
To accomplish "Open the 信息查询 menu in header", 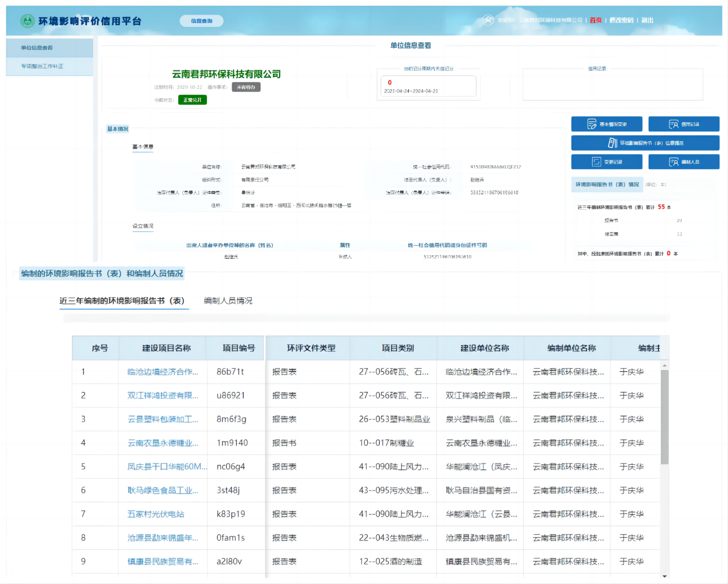I will click(201, 21).
